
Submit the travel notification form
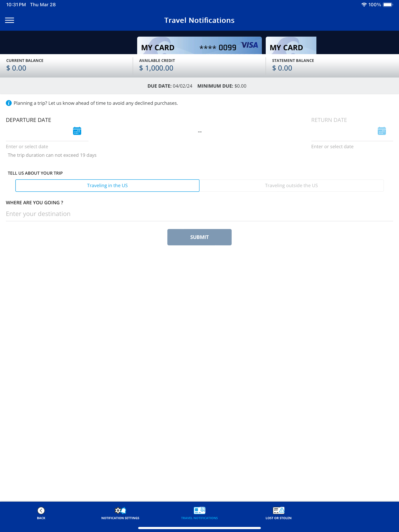[199, 237]
